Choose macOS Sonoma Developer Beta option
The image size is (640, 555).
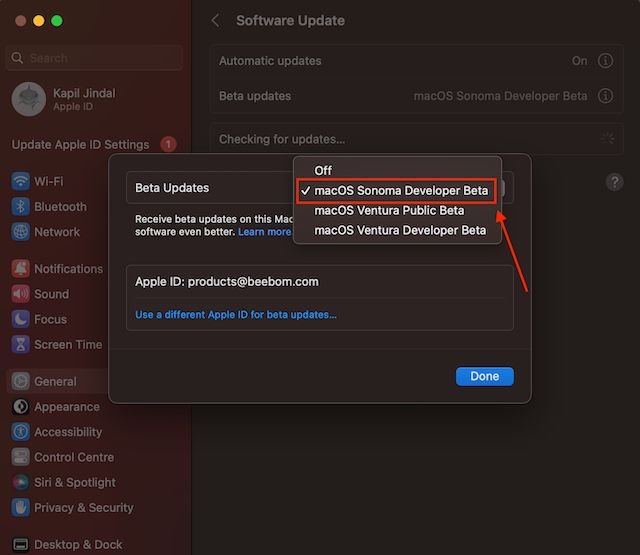click(400, 190)
